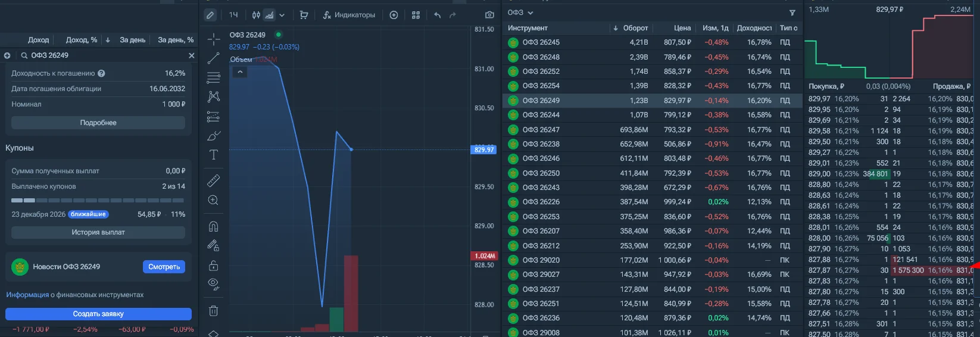The width and height of the screenshot is (980, 337).
Task: Toggle the pencil drawing mode in chart toolbar
Action: click(210, 15)
